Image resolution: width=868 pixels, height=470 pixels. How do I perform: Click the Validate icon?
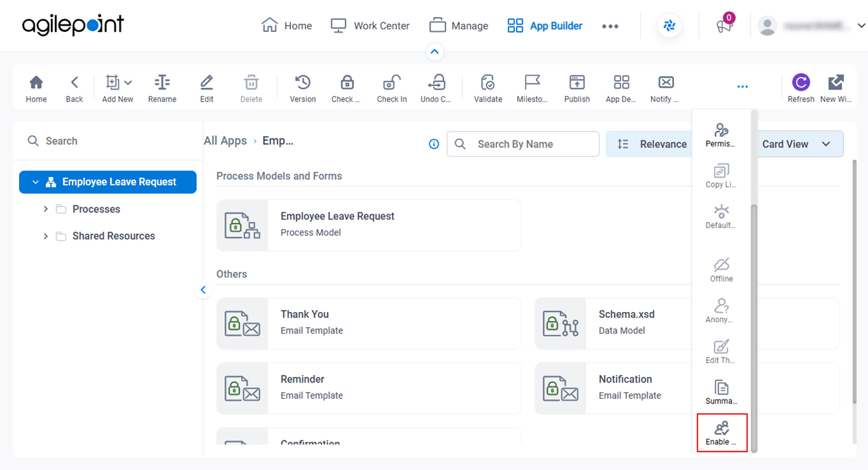tap(488, 89)
